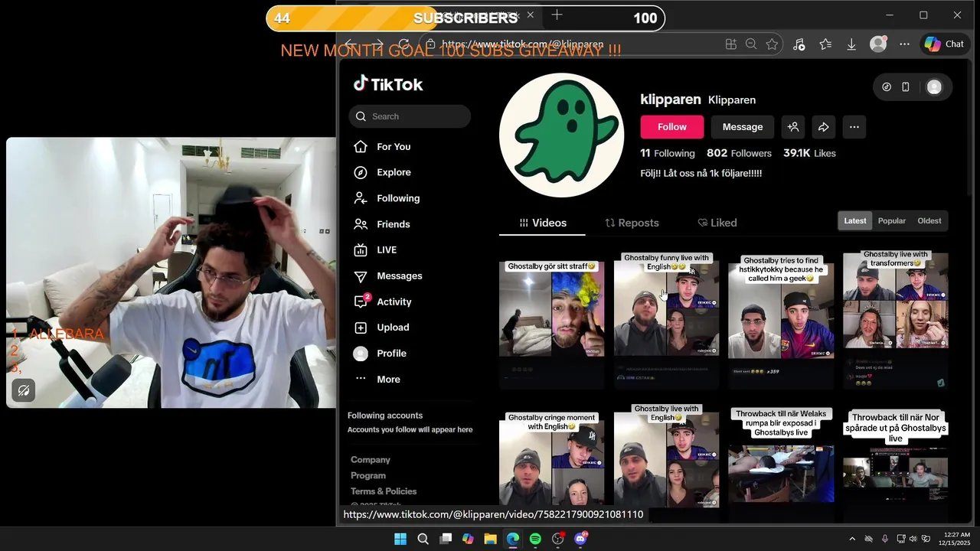Open the account avatar at top right of TikTok
Screen dimensions: 980x551
934,87
